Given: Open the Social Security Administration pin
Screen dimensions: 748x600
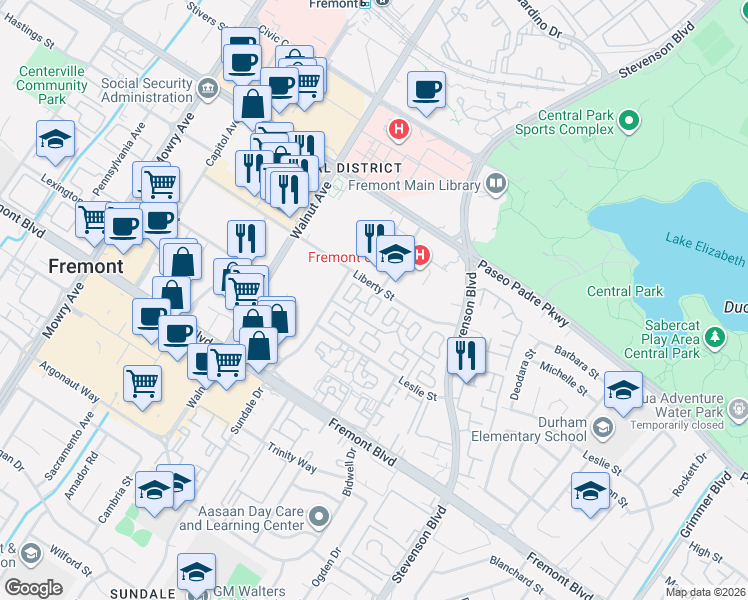Looking at the screenshot, I should click(x=208, y=88).
